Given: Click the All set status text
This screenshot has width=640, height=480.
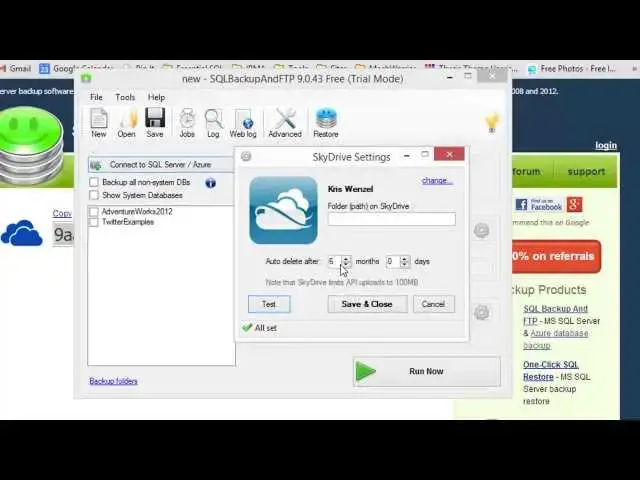Looking at the screenshot, I should tap(266, 328).
